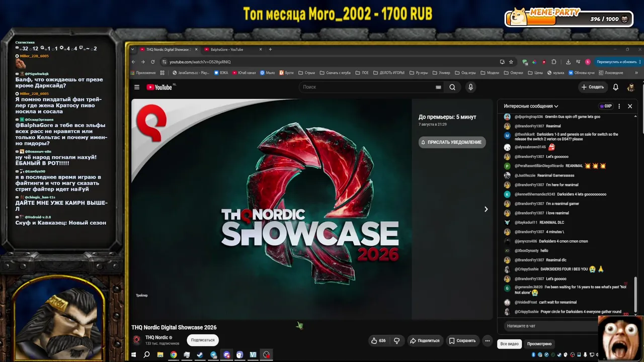Click the search magnifier button on YouTube
Screen dimensions: 644x362
452,87
